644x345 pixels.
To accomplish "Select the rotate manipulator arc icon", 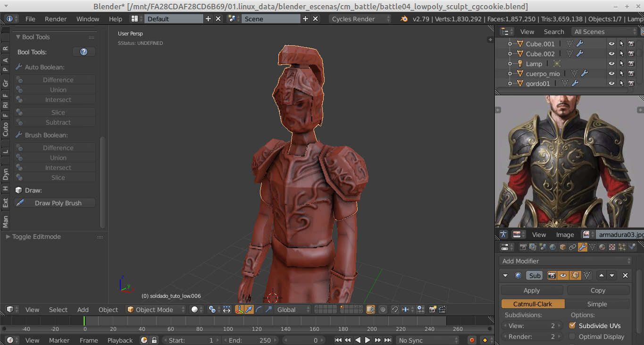I will [x=259, y=310].
